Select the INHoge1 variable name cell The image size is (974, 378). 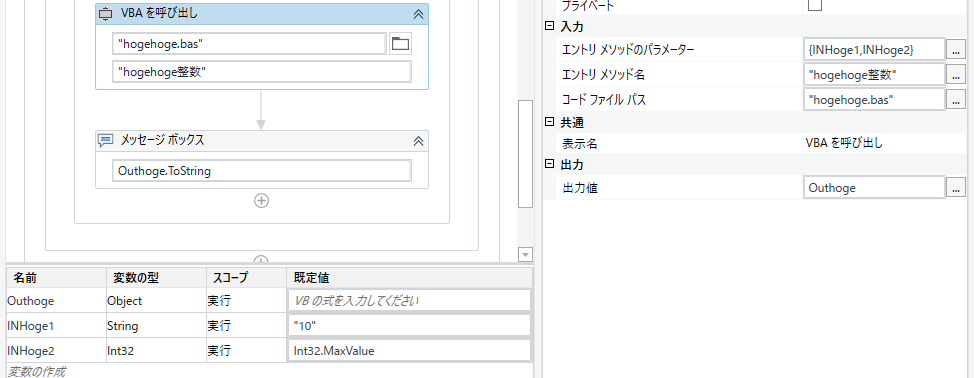56,326
